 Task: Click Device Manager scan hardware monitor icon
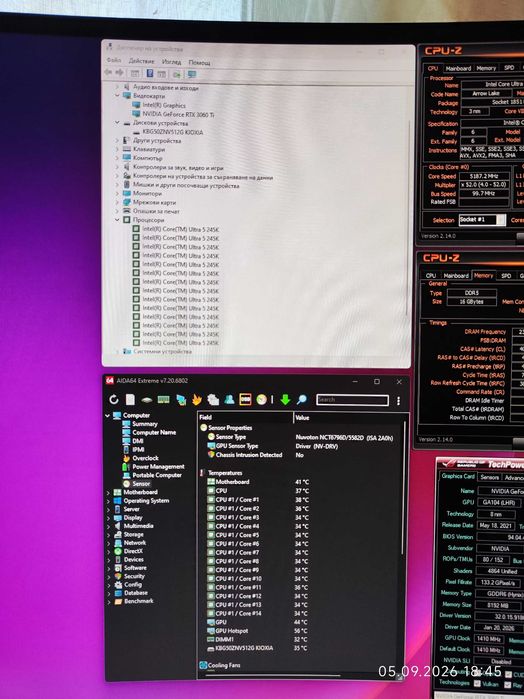(x=192, y=74)
